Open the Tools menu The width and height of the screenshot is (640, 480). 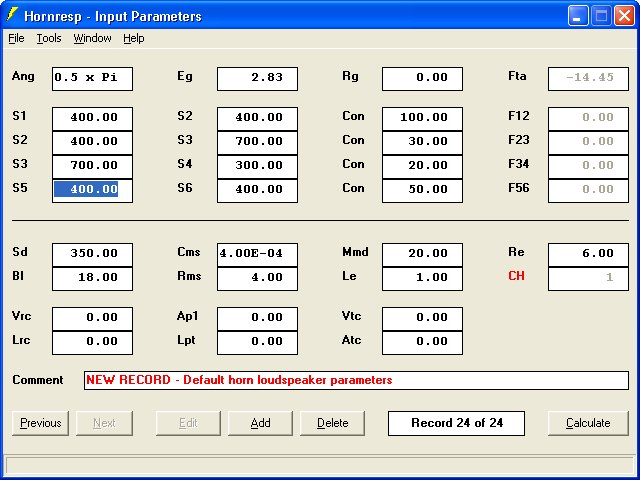pos(49,38)
